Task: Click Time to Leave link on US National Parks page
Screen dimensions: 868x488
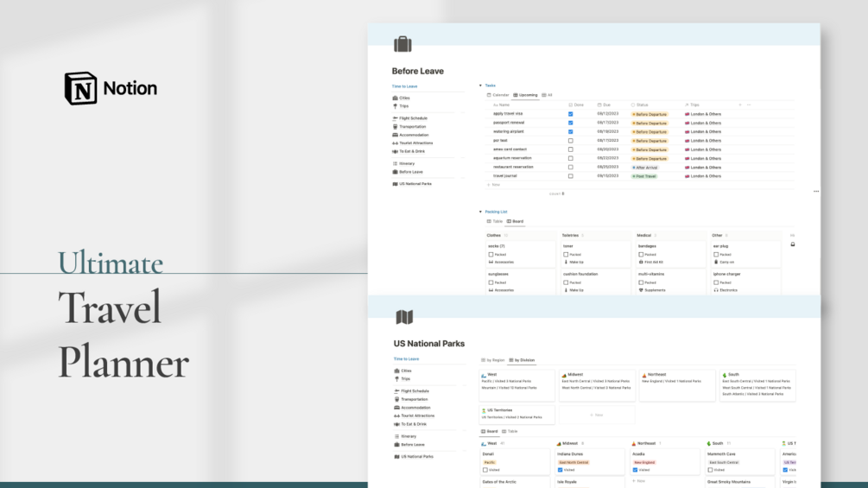Action: point(406,359)
